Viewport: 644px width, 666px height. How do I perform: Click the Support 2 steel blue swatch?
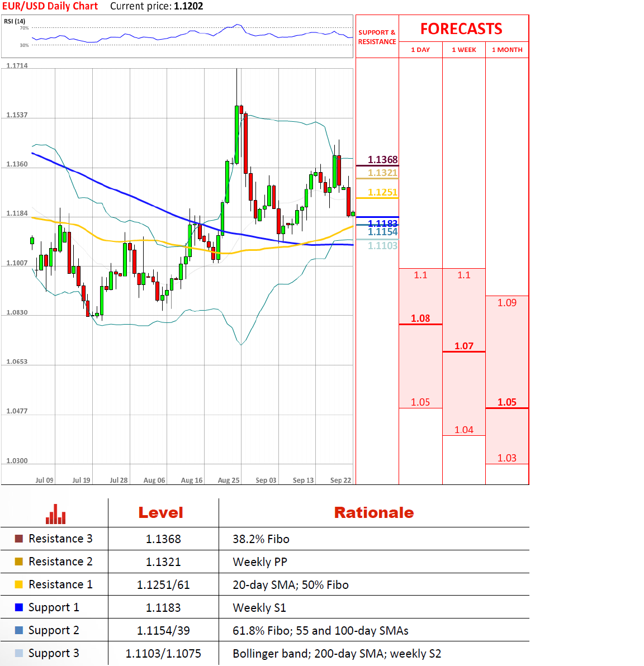click(18, 630)
